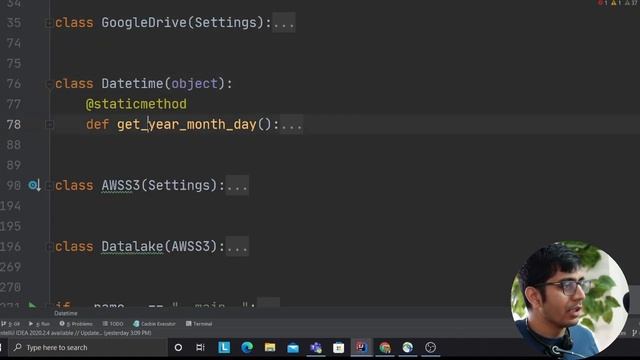The image size is (640, 360).
Task: Open the second Chrome profile taskbar icon
Action: click(407, 348)
